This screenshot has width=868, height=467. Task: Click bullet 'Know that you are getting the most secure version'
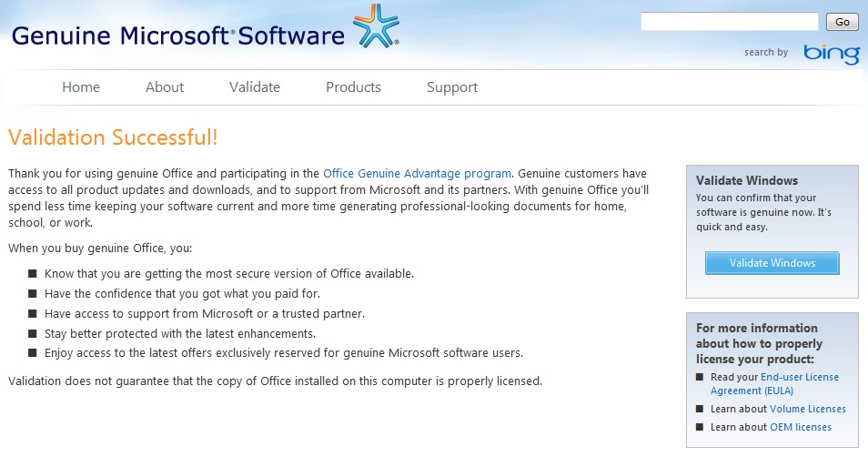click(x=229, y=274)
